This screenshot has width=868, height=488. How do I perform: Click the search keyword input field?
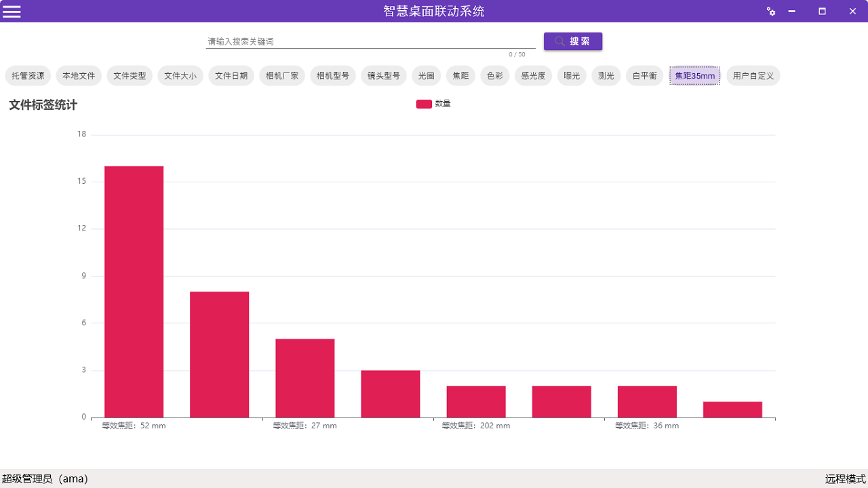click(x=370, y=40)
